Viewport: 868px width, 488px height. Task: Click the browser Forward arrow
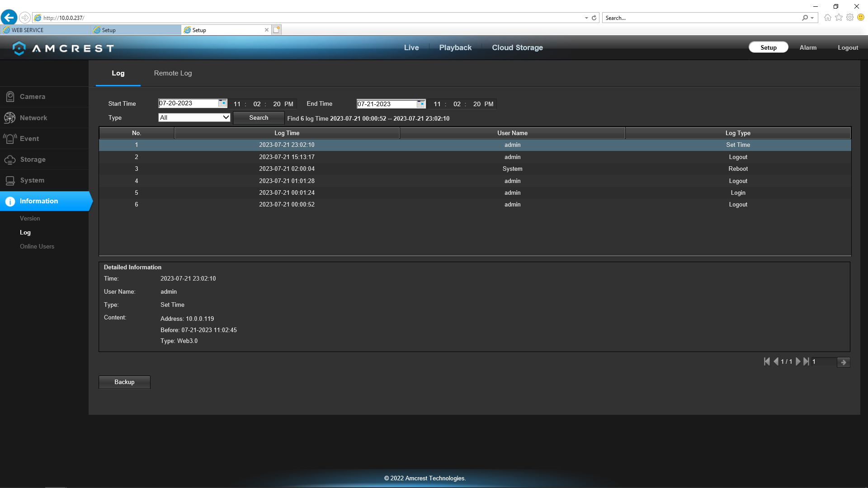point(25,18)
